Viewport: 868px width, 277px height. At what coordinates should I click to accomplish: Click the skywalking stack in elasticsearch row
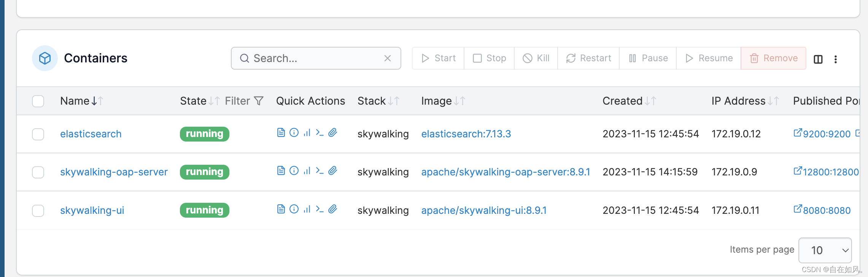click(383, 134)
